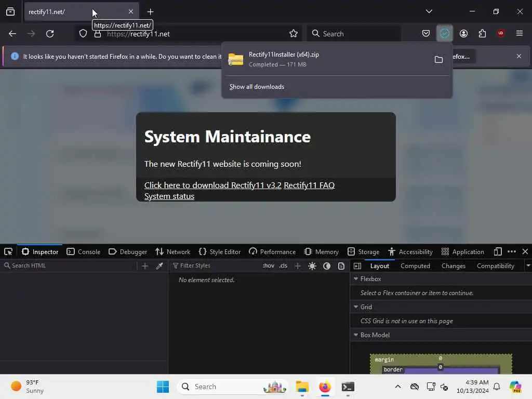Screen dimensions: 532x399
Task: Show hidden system tray icons
Action: click(398, 387)
